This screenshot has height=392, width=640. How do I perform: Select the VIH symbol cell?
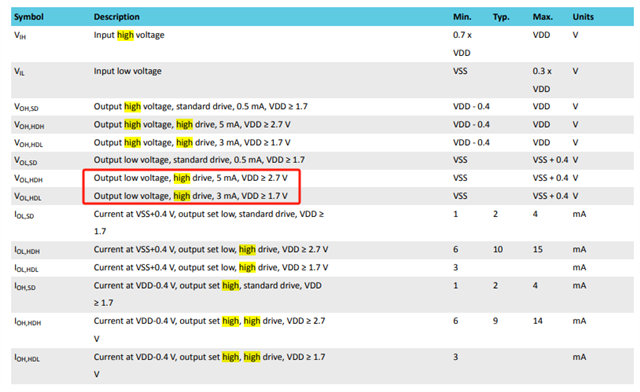(x=20, y=36)
